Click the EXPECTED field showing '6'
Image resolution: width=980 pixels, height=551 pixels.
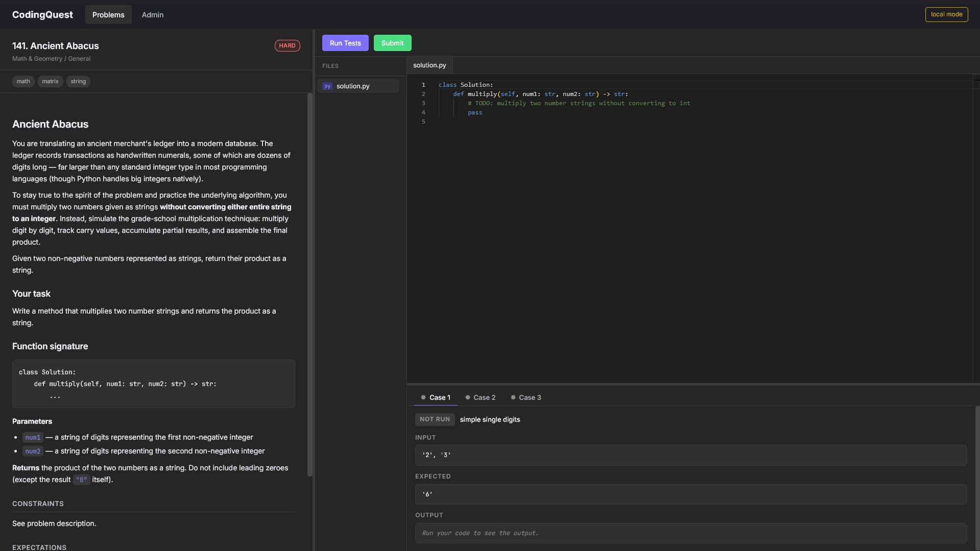(691, 494)
